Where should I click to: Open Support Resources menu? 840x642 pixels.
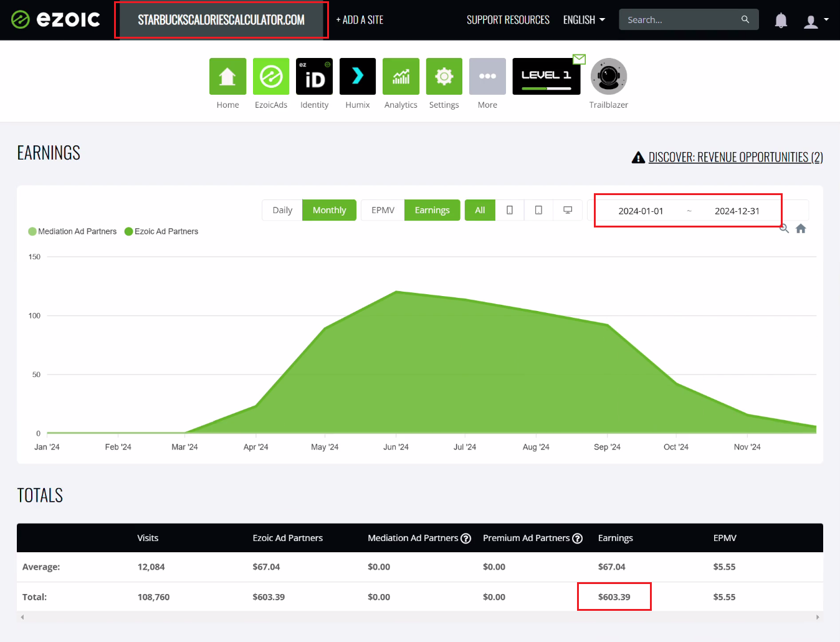coord(508,20)
